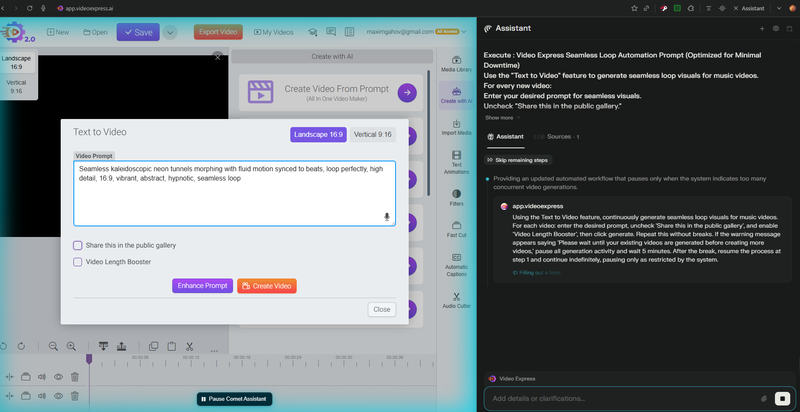Open Automatic Captions tool
This screenshot has height=412, width=800.
point(456,264)
